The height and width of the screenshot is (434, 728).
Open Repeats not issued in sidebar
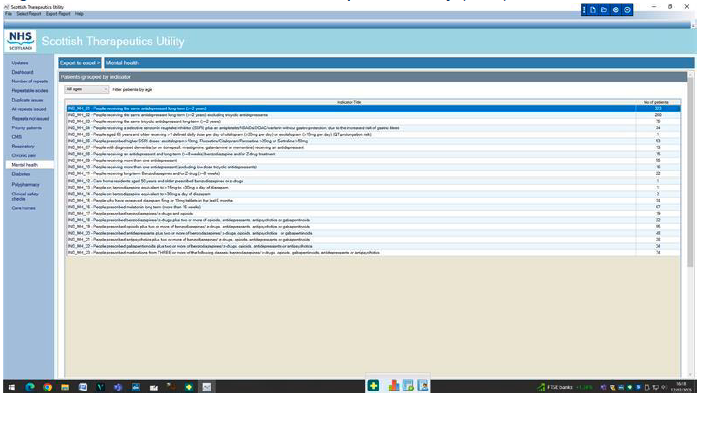pos(30,118)
